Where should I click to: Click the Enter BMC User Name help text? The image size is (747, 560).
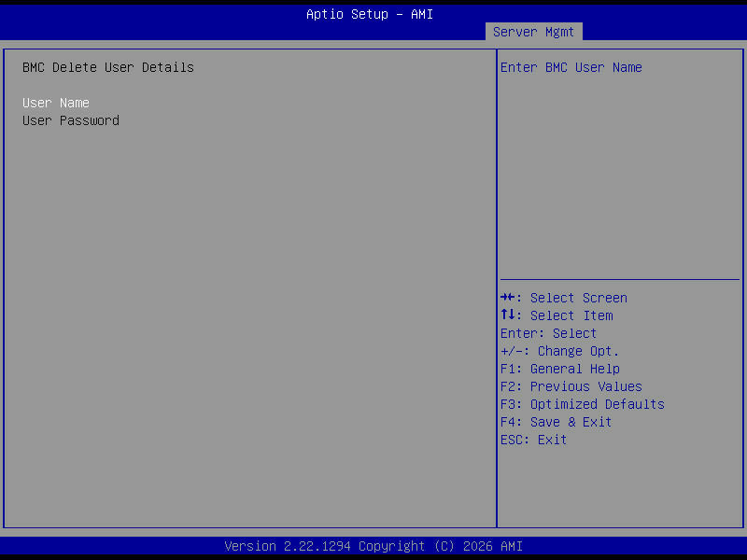(571, 67)
